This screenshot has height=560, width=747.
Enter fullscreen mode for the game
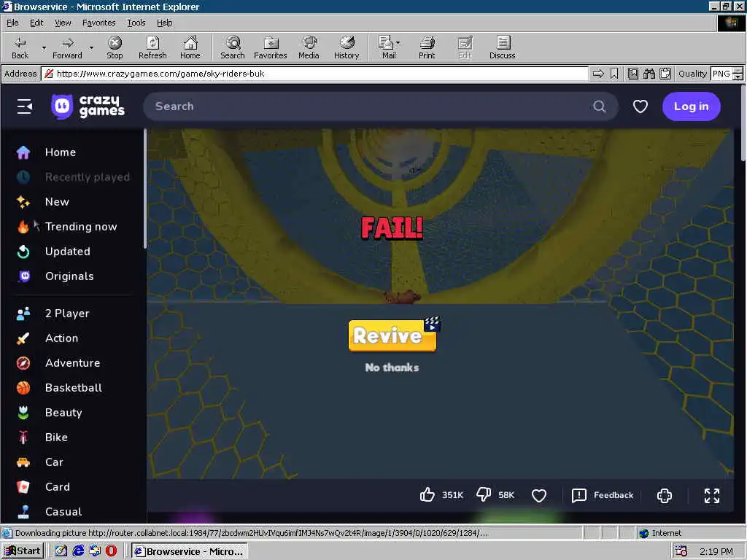712,495
